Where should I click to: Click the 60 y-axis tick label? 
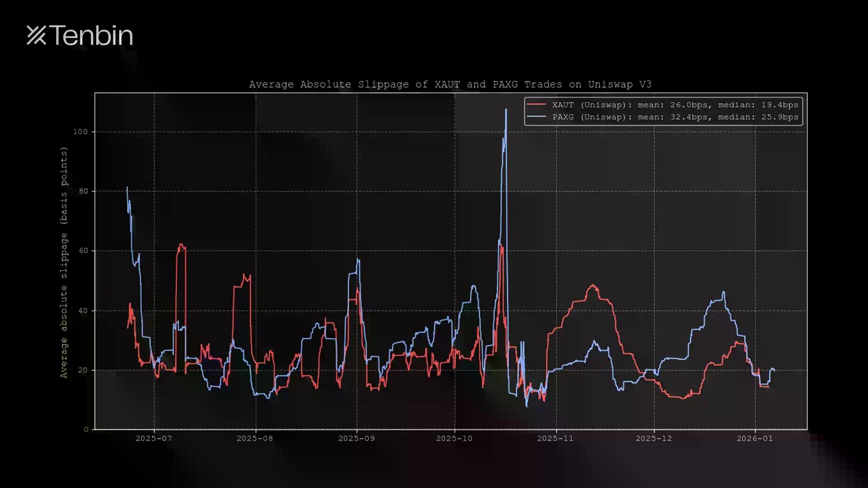83,251
